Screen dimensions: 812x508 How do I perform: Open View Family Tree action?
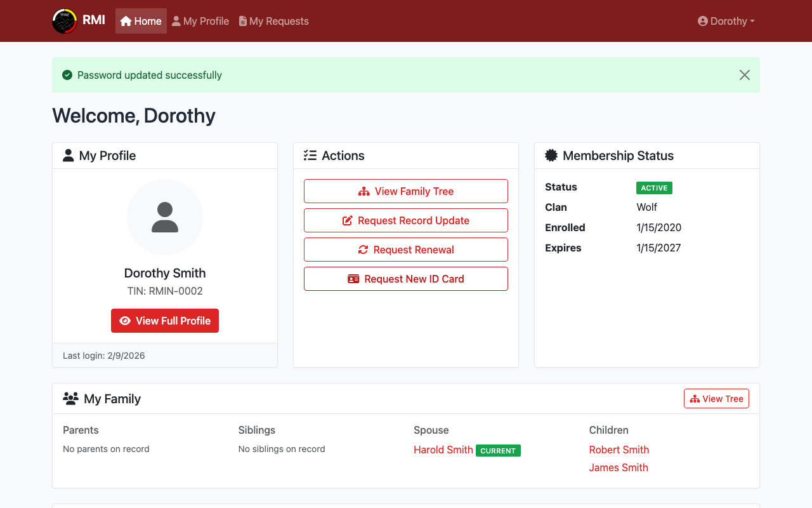(x=406, y=191)
